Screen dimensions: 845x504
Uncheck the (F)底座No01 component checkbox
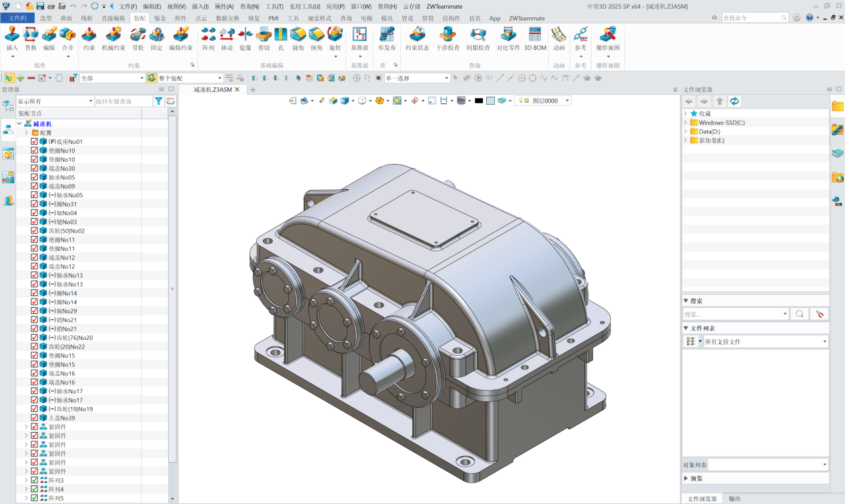pos(35,142)
